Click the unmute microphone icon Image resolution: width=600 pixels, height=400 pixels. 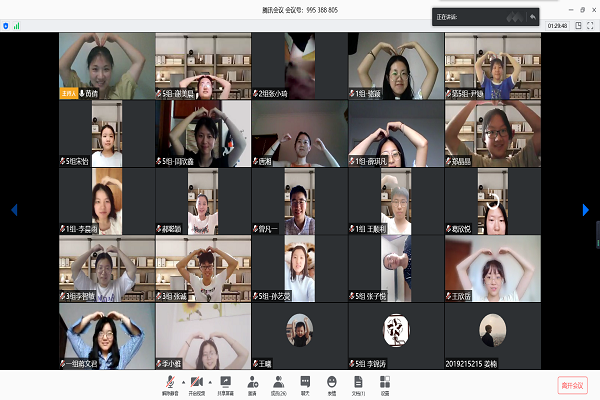click(169, 381)
